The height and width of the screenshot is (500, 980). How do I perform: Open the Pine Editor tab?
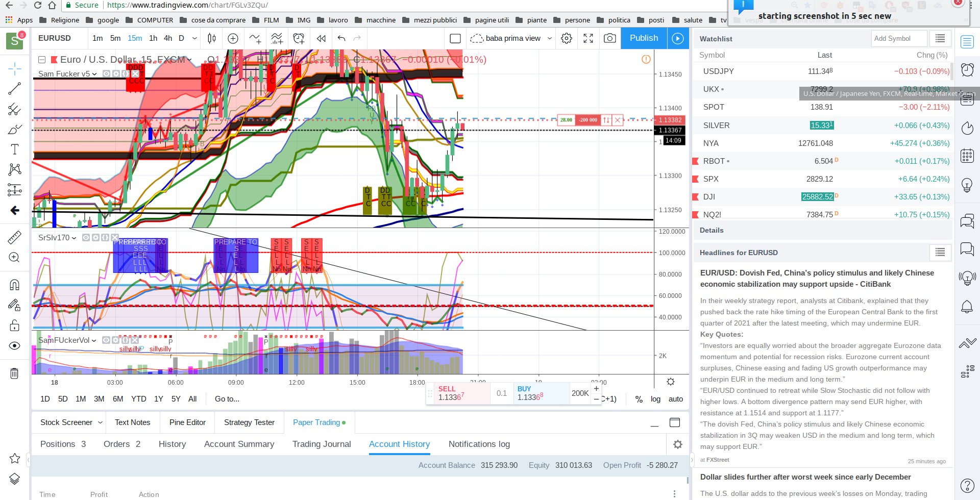click(x=187, y=422)
